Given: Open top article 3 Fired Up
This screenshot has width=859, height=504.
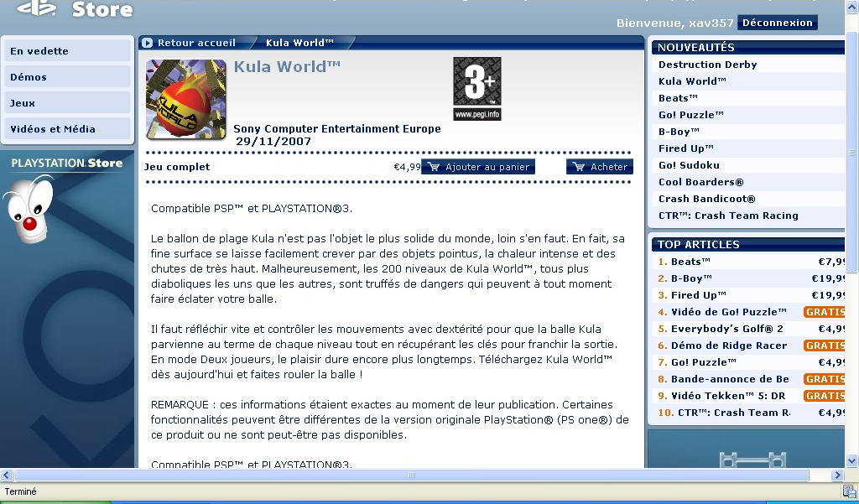Looking at the screenshot, I should pos(699,295).
